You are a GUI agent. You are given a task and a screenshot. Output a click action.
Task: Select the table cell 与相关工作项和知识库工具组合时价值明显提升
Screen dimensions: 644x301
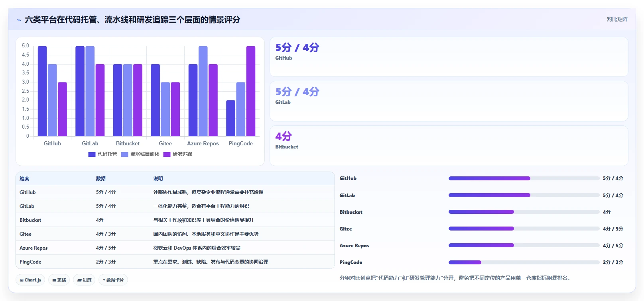pos(204,220)
